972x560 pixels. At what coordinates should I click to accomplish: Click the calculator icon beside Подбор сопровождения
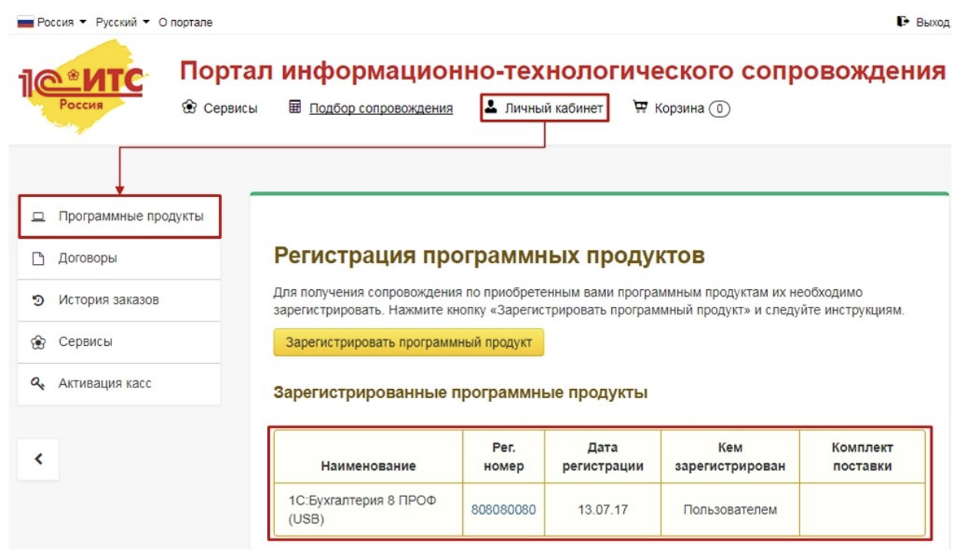(x=295, y=107)
